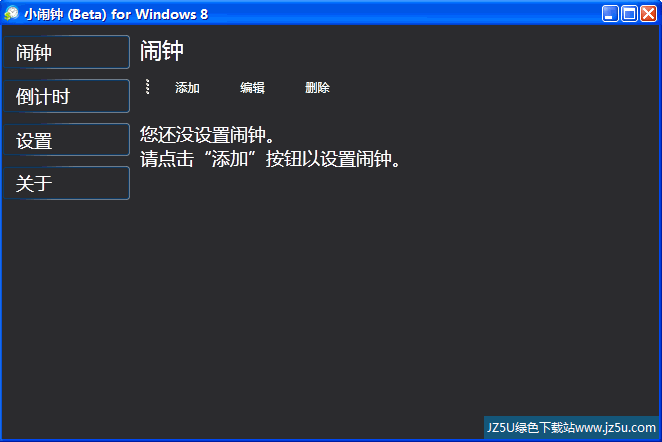This screenshot has width=662, height=442.
Task: Switch to the 倒计时 countdown section
Action: pos(67,96)
